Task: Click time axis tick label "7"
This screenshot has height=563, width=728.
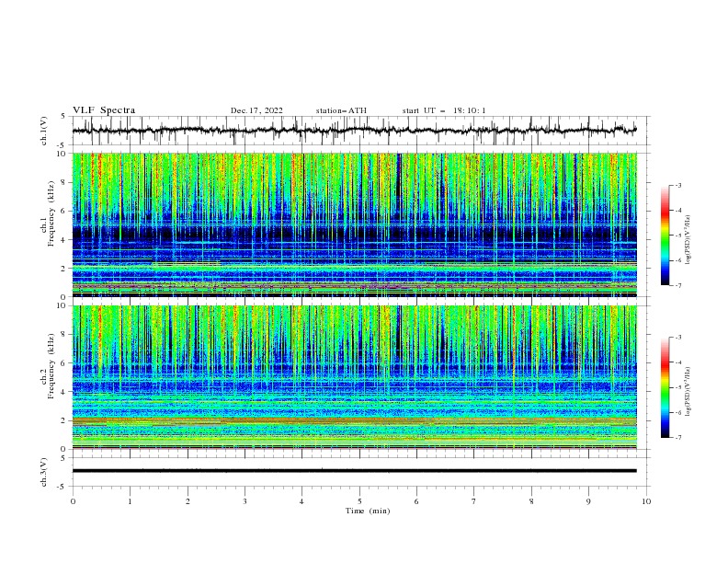Action: click(474, 501)
